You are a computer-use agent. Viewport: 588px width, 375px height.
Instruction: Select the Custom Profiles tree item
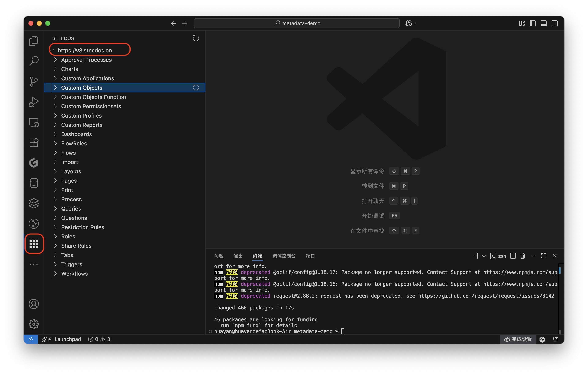(x=125, y=115)
